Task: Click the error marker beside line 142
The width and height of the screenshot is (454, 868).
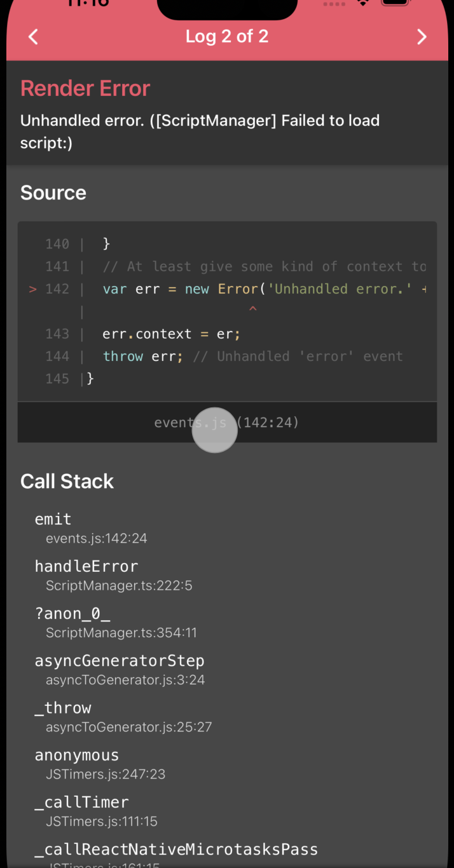Action: (x=32, y=289)
